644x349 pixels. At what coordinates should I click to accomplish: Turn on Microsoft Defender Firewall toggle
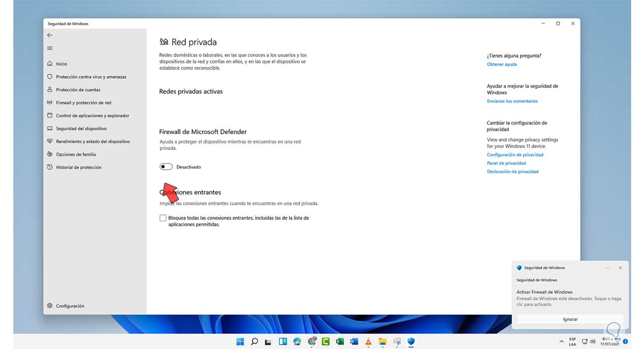166,167
